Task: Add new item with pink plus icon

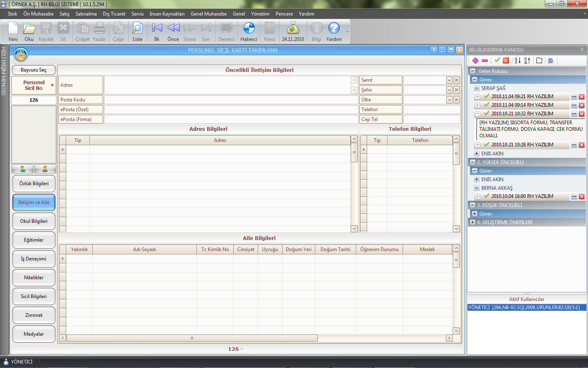Action: pos(475,61)
